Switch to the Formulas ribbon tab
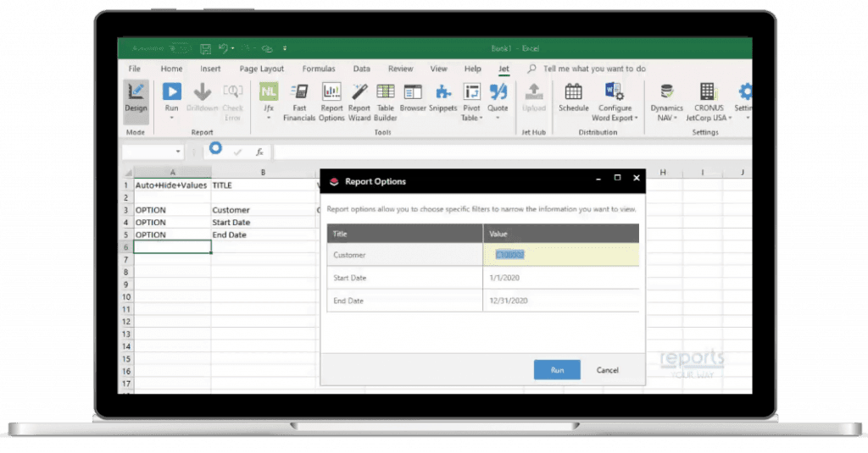 click(x=318, y=69)
